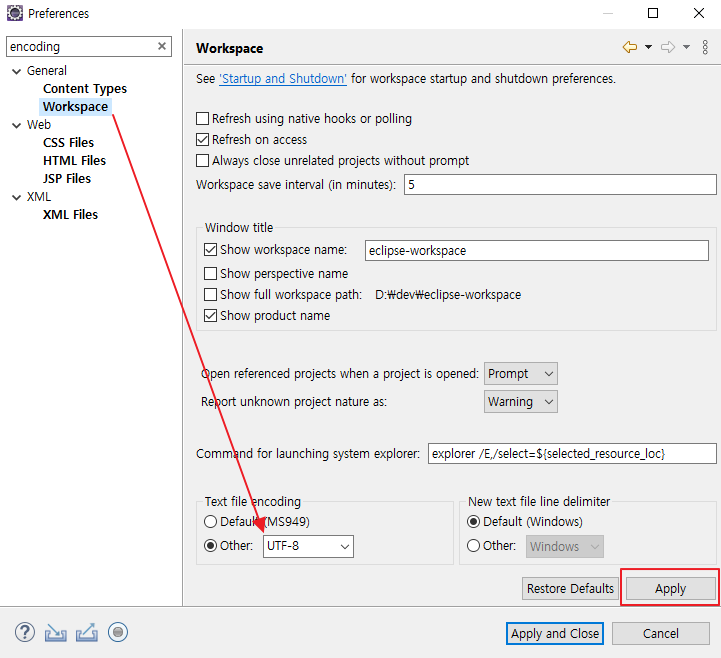Viewport: 721px width, 658px height.
Task: Click the Export preferences icon
Action: coord(87,633)
